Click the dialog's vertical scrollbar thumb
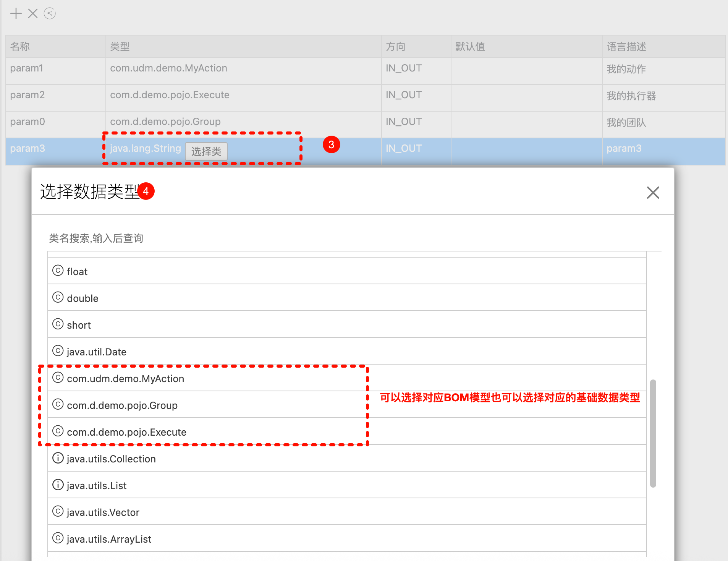The height and width of the screenshot is (561, 728). [653, 433]
